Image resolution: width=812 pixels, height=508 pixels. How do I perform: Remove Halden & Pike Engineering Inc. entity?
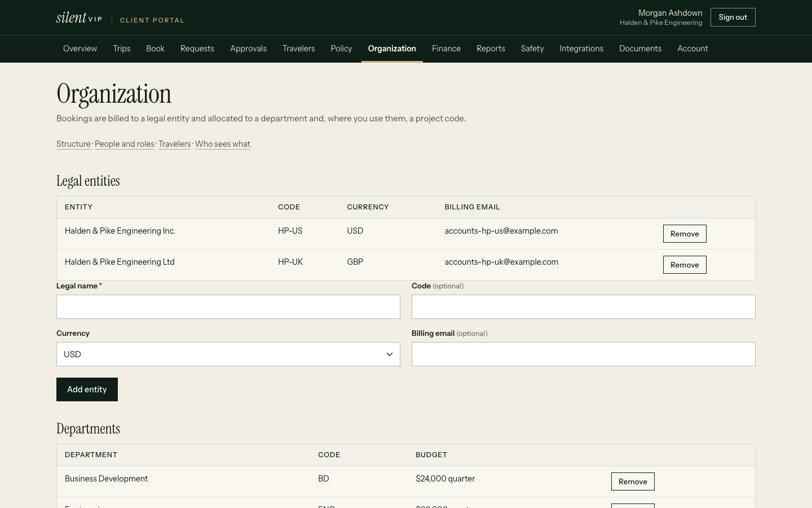[x=685, y=234]
